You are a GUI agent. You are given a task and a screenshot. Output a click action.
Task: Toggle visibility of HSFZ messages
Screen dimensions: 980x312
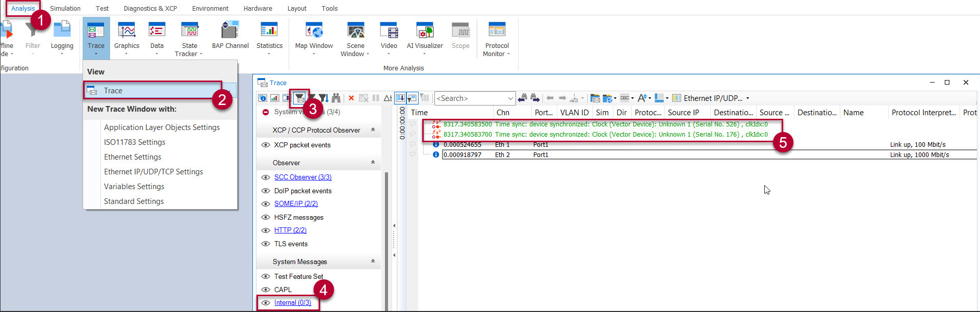point(266,217)
